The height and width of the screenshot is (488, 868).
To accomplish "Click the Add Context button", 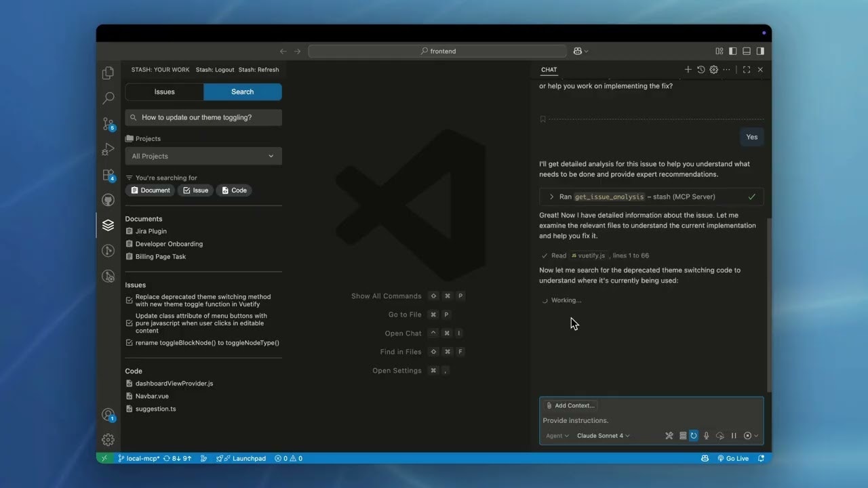I will click(x=570, y=405).
